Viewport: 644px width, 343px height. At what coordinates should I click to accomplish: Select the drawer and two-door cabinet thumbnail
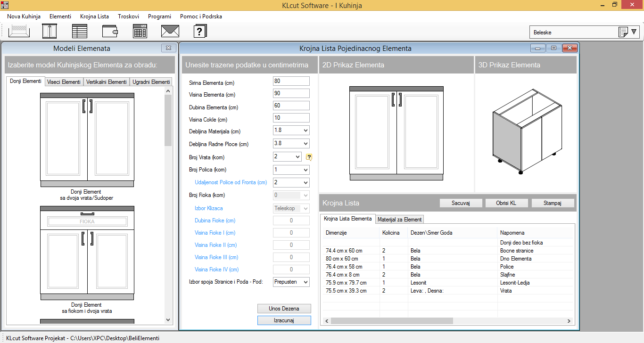coord(87,252)
